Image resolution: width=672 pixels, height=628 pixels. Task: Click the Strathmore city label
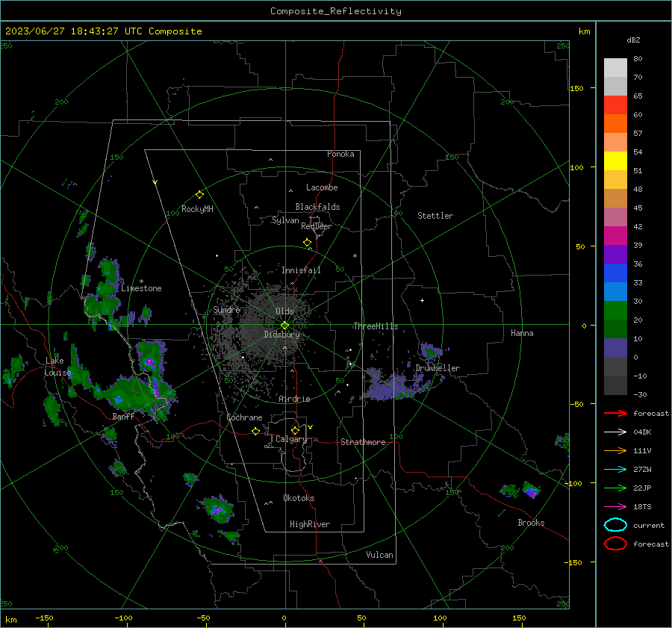[363, 442]
